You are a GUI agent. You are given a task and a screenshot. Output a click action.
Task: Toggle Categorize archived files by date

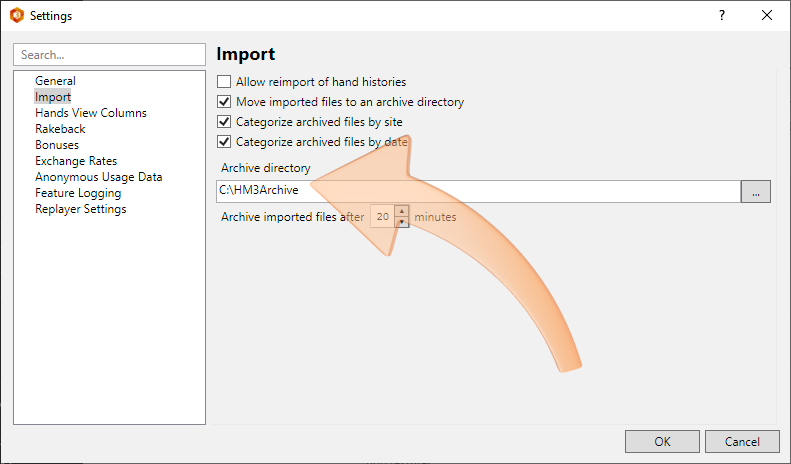point(224,142)
